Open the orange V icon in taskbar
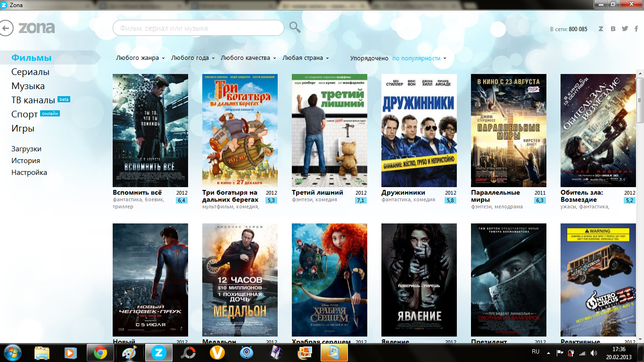The width and height of the screenshot is (644, 362). tap(217, 353)
